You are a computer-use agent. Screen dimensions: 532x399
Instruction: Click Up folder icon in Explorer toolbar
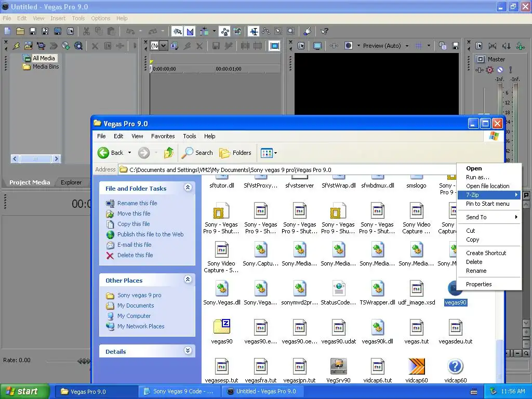[x=169, y=153]
